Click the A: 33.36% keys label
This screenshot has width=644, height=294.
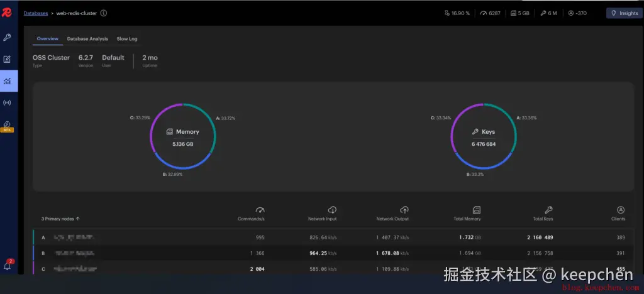click(526, 118)
